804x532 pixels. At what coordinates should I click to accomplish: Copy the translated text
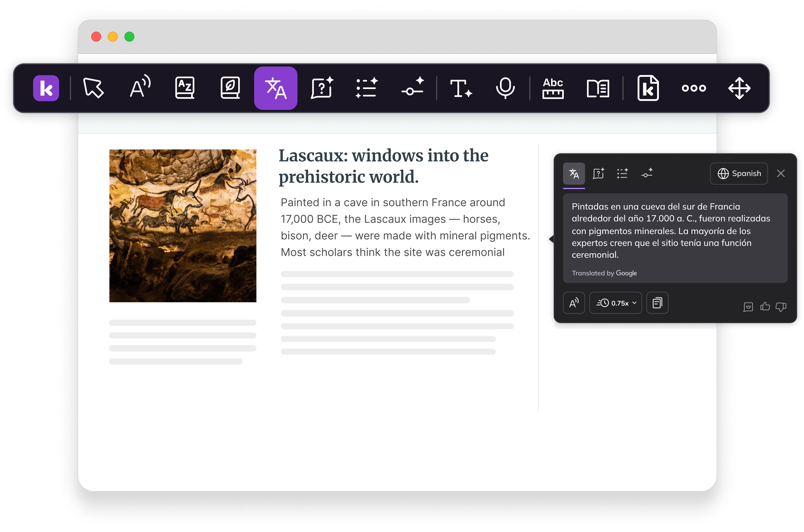pos(657,303)
